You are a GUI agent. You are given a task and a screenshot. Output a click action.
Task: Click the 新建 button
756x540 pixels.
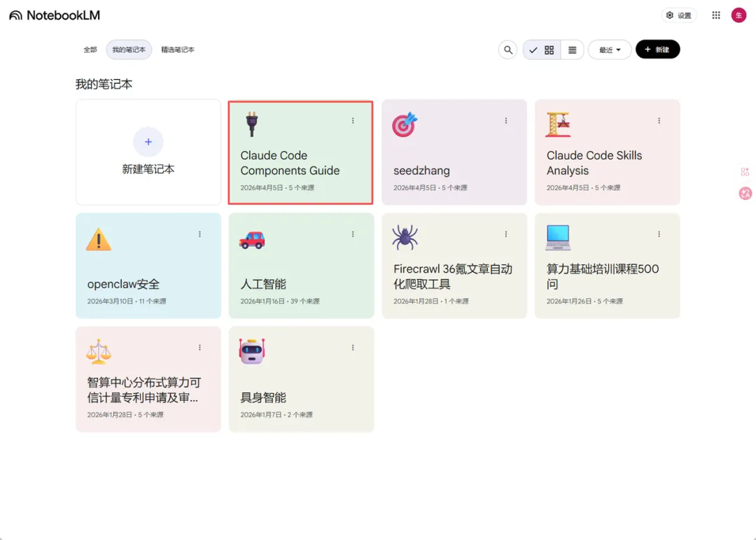[657, 50]
